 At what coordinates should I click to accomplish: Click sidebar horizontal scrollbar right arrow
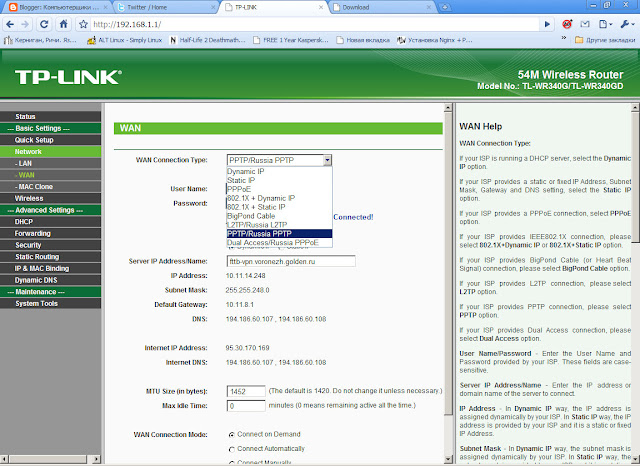[96, 459]
